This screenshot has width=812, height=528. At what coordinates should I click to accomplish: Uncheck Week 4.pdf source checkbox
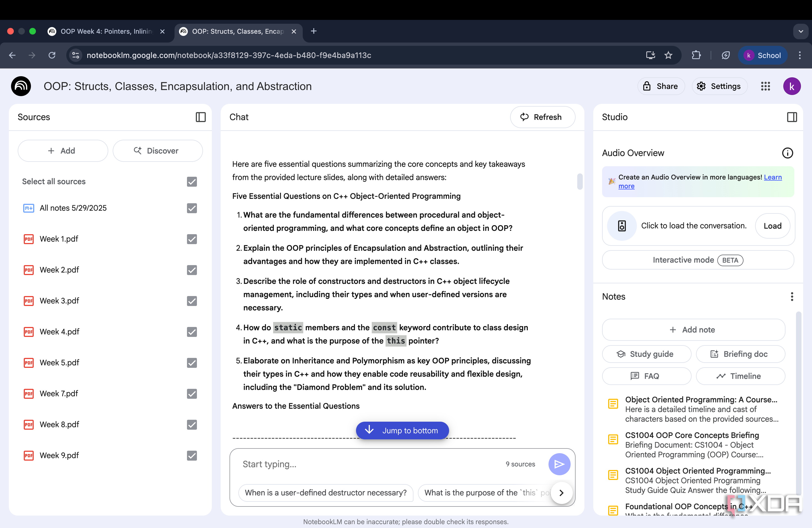192,332
